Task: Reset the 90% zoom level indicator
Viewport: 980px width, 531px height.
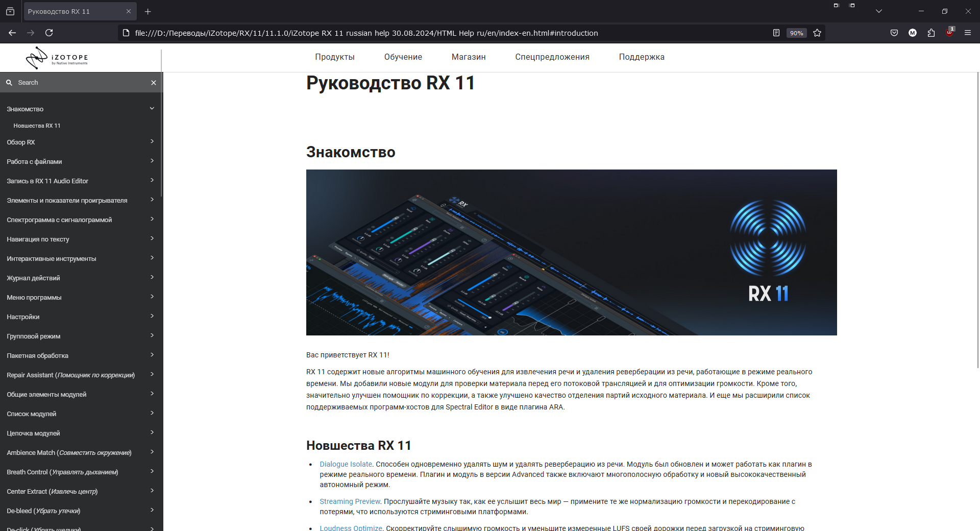Action: 796,33
